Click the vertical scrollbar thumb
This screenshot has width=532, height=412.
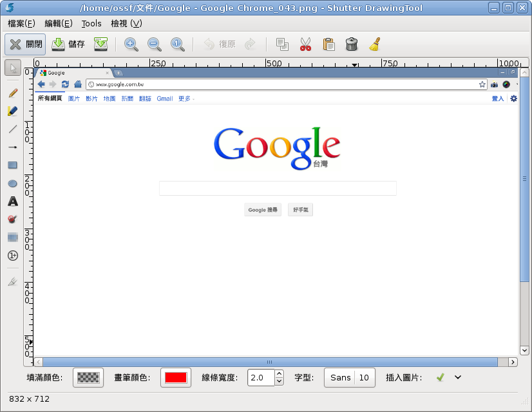pyautogui.click(x=524, y=179)
